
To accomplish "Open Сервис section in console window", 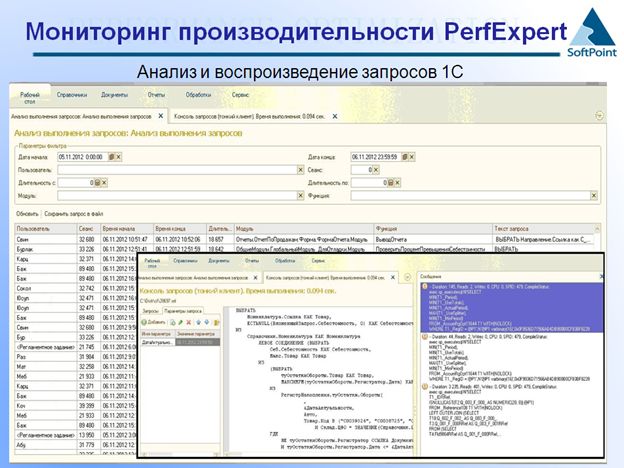I will tap(318, 261).
